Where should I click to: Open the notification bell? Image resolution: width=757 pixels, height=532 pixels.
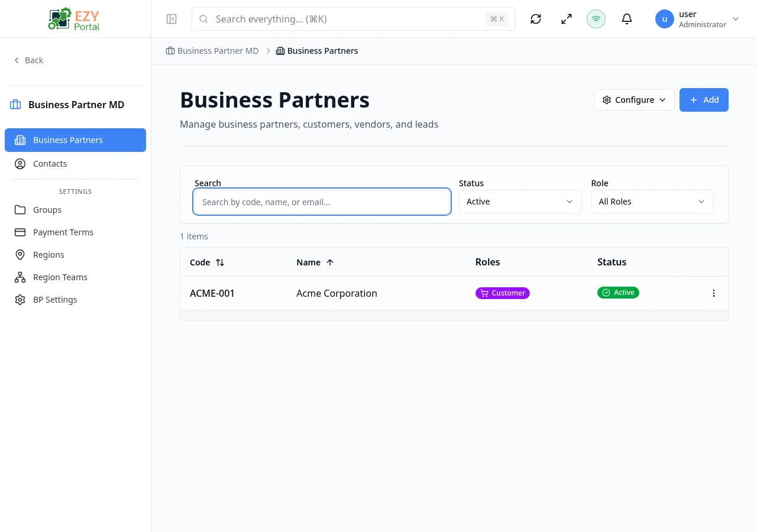pos(626,18)
